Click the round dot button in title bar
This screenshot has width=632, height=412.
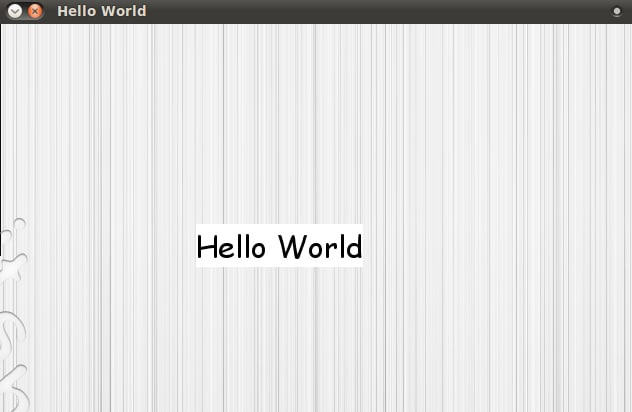616,11
